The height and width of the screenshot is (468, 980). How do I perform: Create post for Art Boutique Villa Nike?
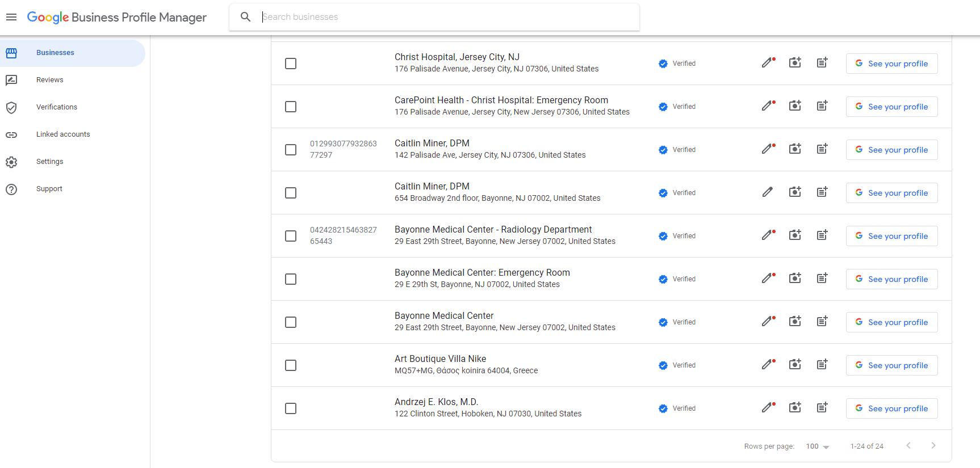[822, 365]
